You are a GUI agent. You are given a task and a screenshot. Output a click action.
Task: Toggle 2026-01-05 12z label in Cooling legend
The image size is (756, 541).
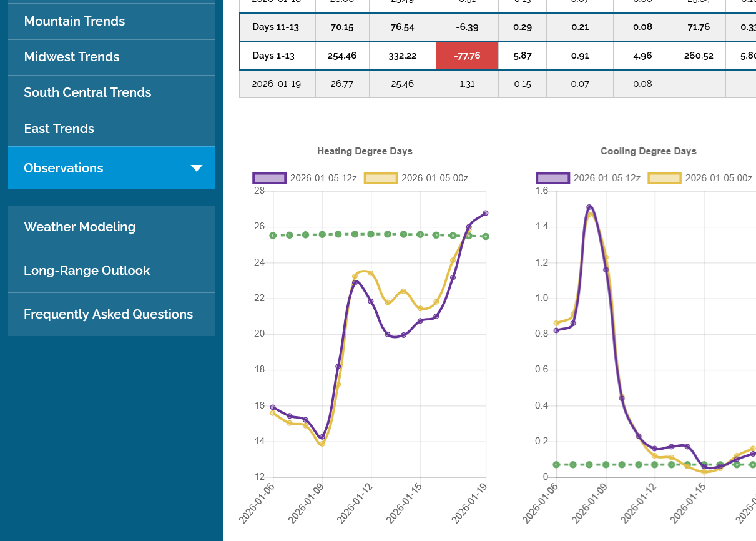point(607,178)
